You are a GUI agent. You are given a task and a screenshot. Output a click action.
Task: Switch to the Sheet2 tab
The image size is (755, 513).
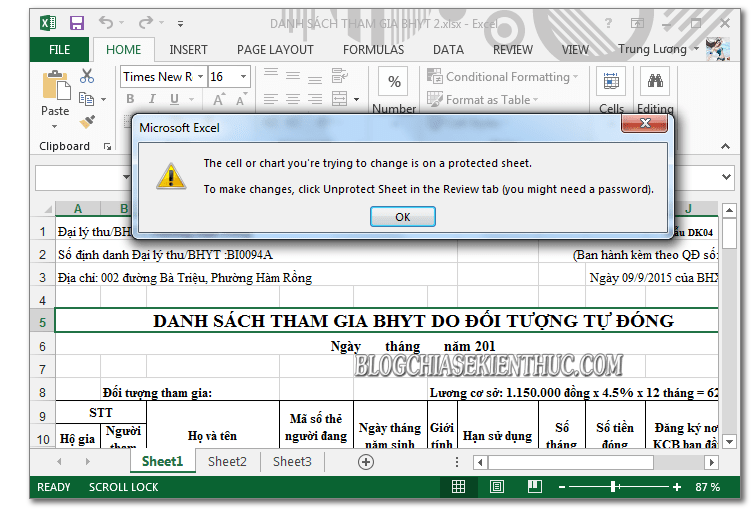pyautogui.click(x=227, y=461)
